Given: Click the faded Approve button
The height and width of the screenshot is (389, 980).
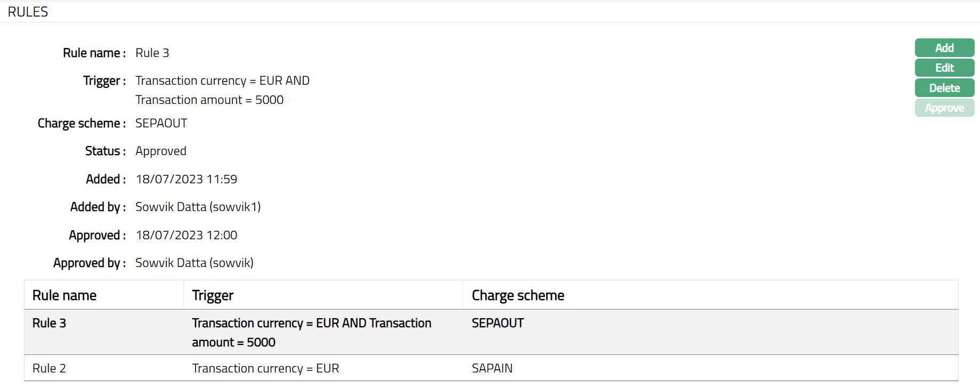Looking at the screenshot, I should coord(944,108).
